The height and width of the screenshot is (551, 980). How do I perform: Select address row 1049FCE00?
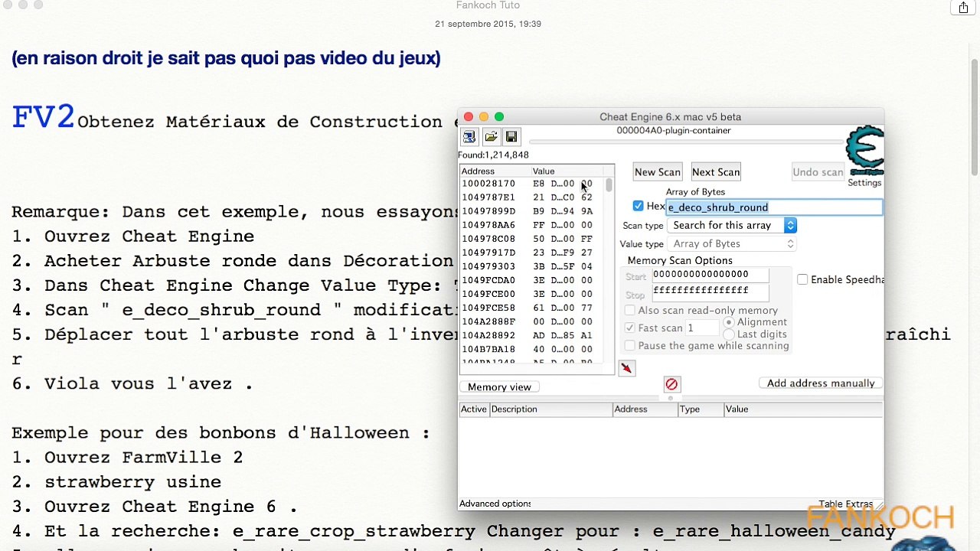point(532,294)
